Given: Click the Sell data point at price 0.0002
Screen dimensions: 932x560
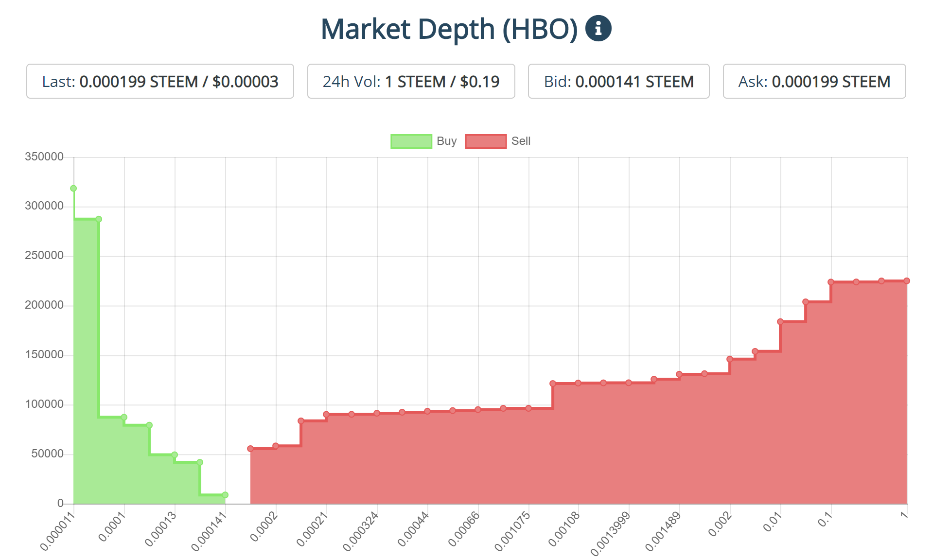Looking at the screenshot, I should [276, 446].
